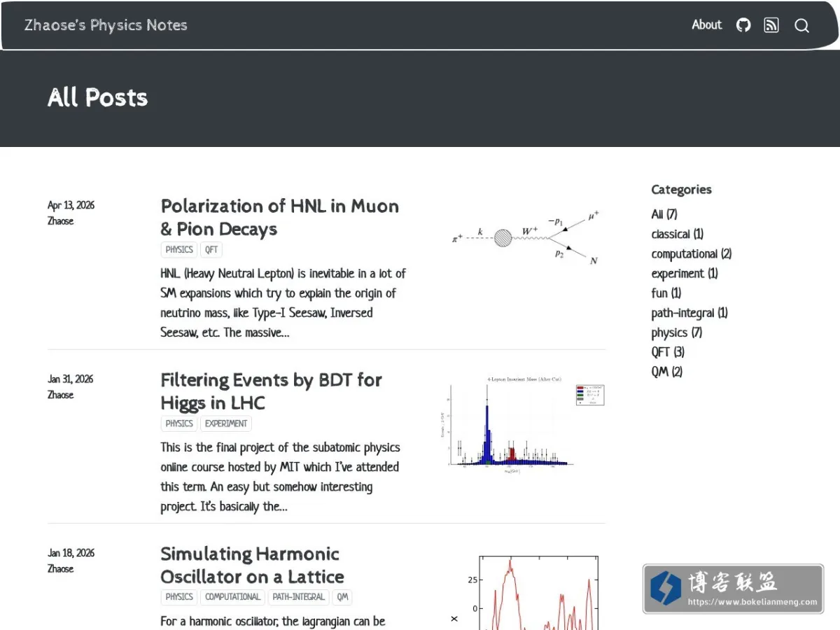
Task: Filter by QM (2) category
Action: [x=667, y=372]
